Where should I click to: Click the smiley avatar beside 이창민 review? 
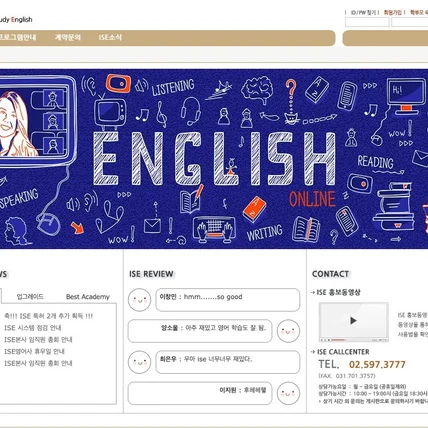tap(140, 300)
